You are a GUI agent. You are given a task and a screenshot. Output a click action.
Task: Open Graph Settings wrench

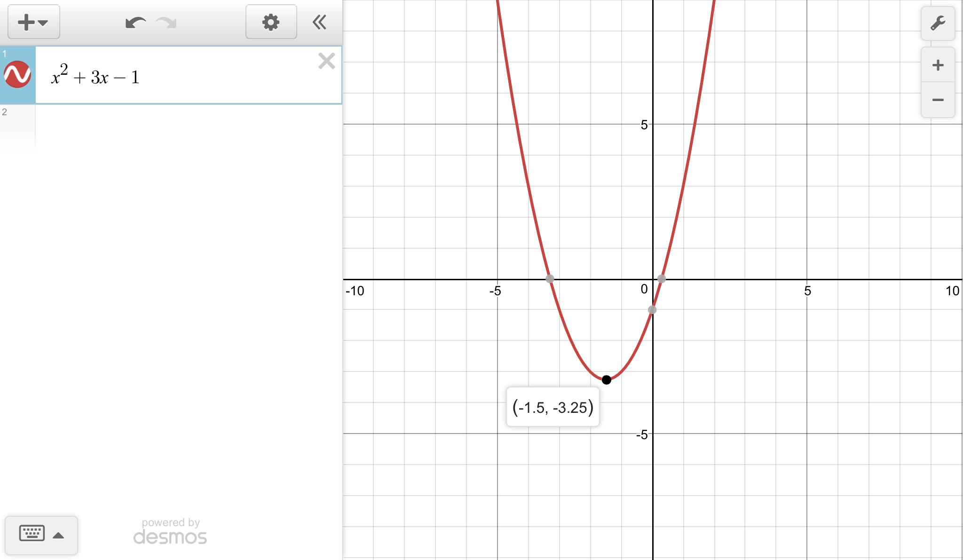coord(938,23)
